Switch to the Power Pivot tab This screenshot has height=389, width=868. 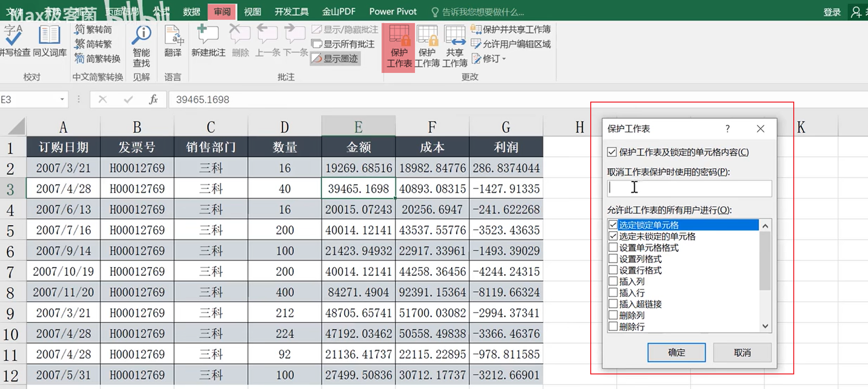click(393, 12)
